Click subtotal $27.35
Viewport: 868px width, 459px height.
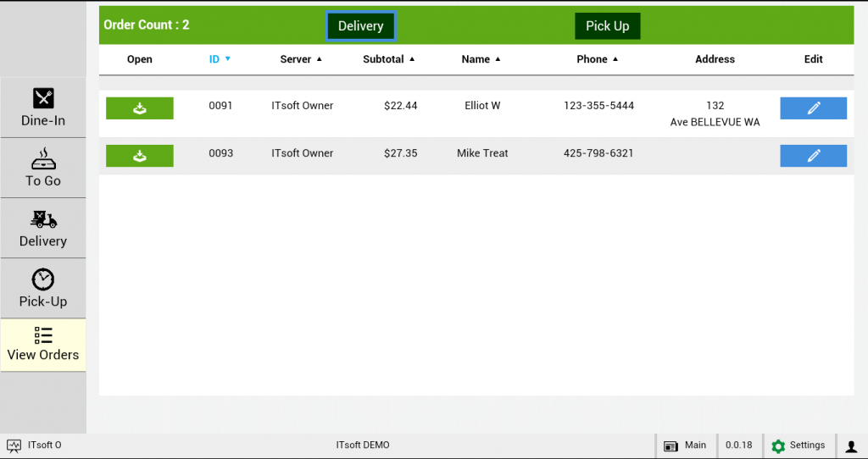[401, 153]
